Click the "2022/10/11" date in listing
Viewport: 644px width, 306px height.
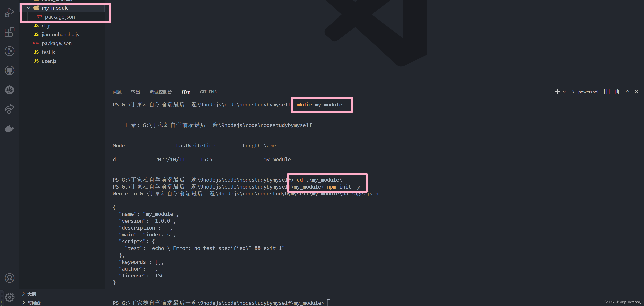(x=170, y=160)
